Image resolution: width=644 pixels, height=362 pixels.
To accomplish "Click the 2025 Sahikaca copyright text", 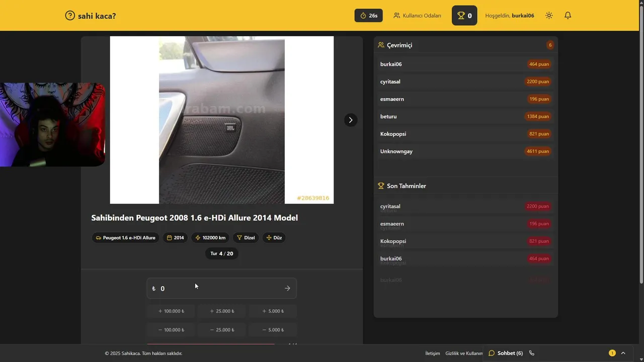I will 143,353.
